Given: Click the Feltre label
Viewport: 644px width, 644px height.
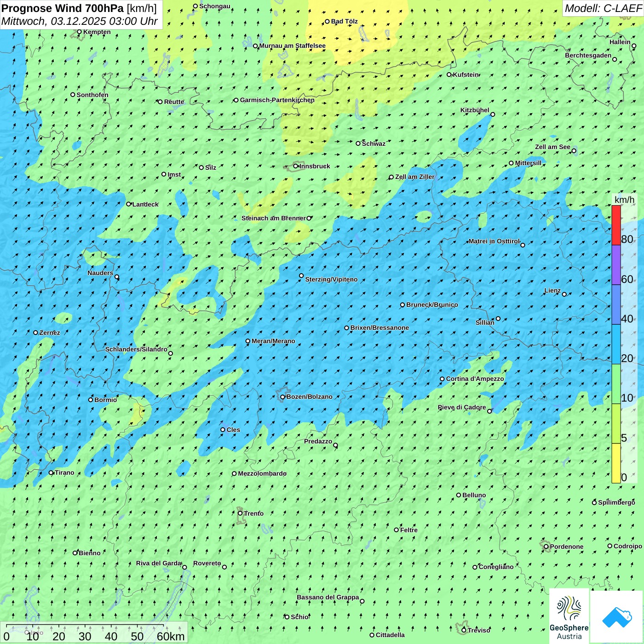Looking at the screenshot, I should (x=409, y=530).
